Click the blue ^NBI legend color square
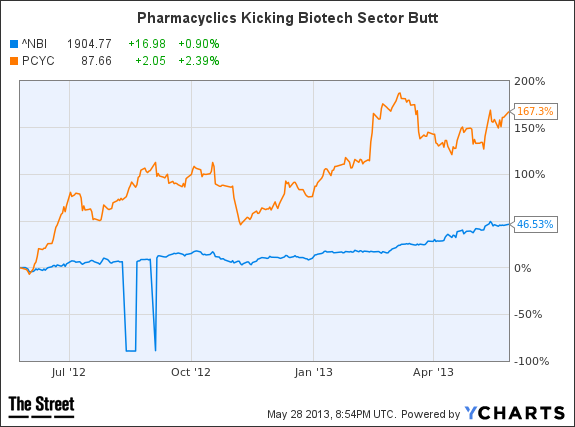This screenshot has height=427, width=575. (14, 44)
